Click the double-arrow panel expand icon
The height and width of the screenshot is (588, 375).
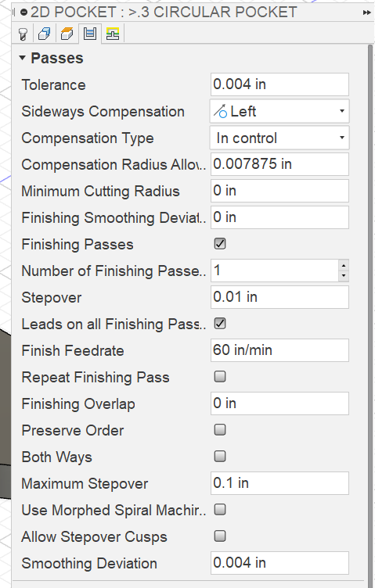[366, 13]
